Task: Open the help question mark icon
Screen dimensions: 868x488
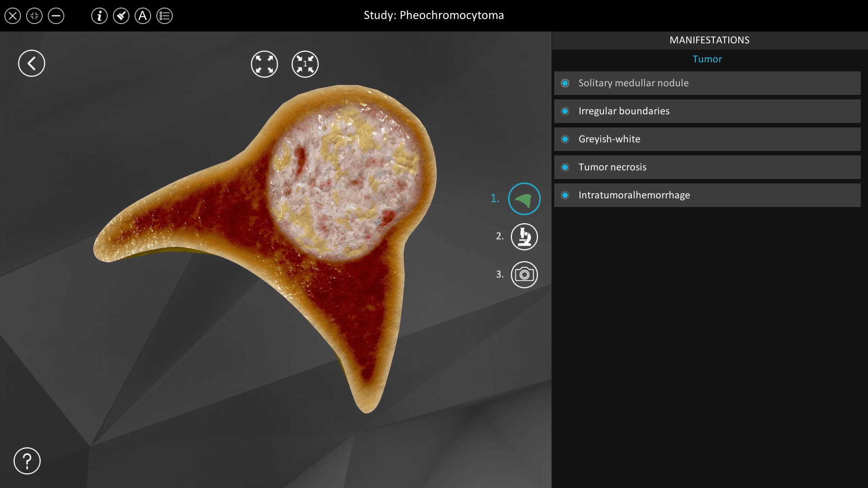Action: (x=27, y=461)
